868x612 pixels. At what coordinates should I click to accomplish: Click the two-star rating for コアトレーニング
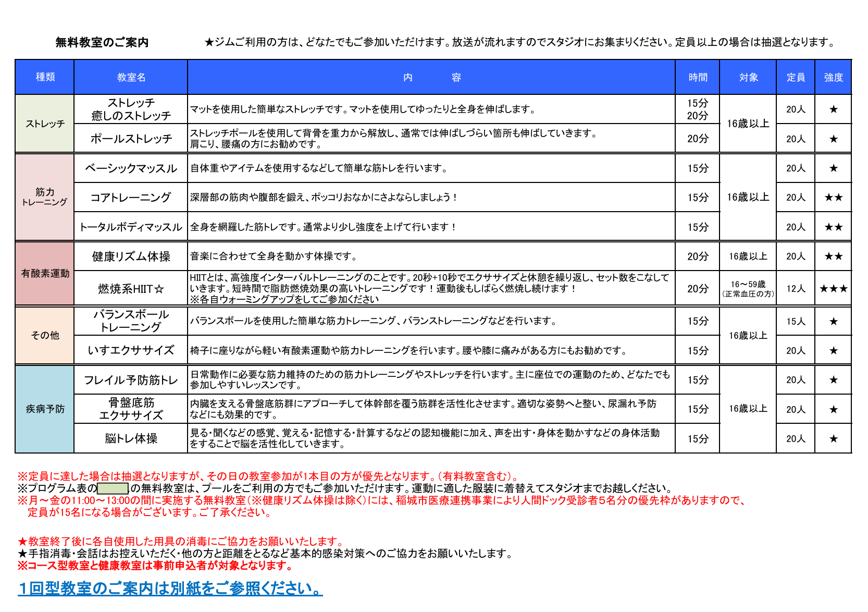coord(833,198)
